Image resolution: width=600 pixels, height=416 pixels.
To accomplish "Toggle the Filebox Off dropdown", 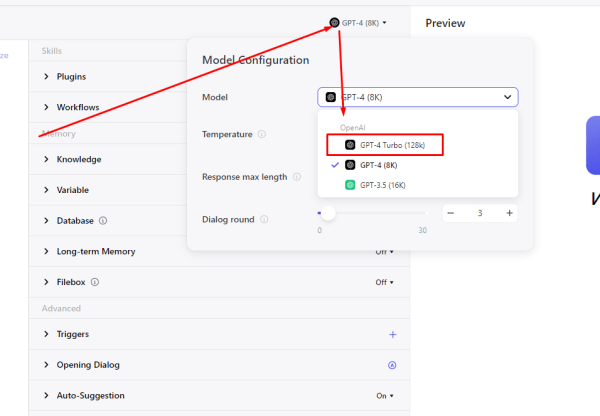I will click(384, 282).
